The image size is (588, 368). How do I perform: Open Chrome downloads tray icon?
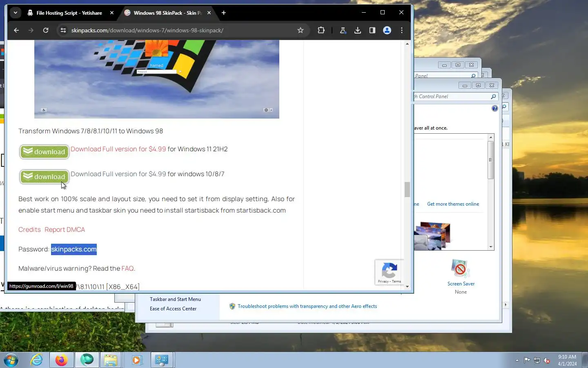coord(358,30)
